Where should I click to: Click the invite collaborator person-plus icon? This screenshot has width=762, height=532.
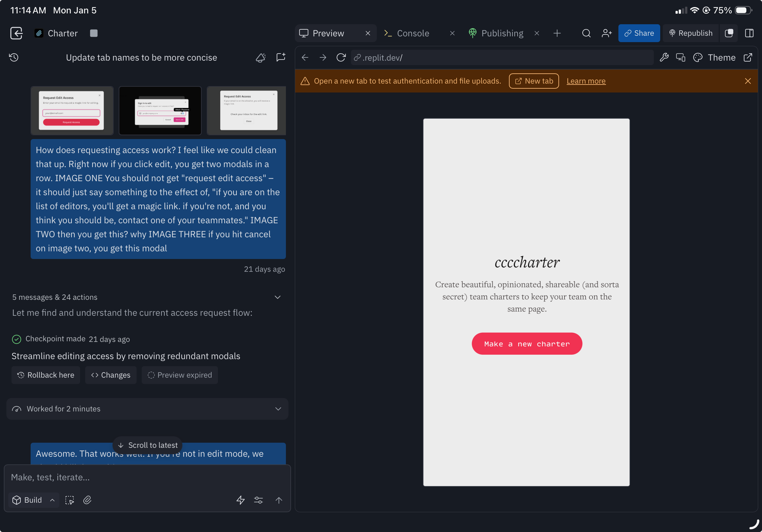(607, 33)
